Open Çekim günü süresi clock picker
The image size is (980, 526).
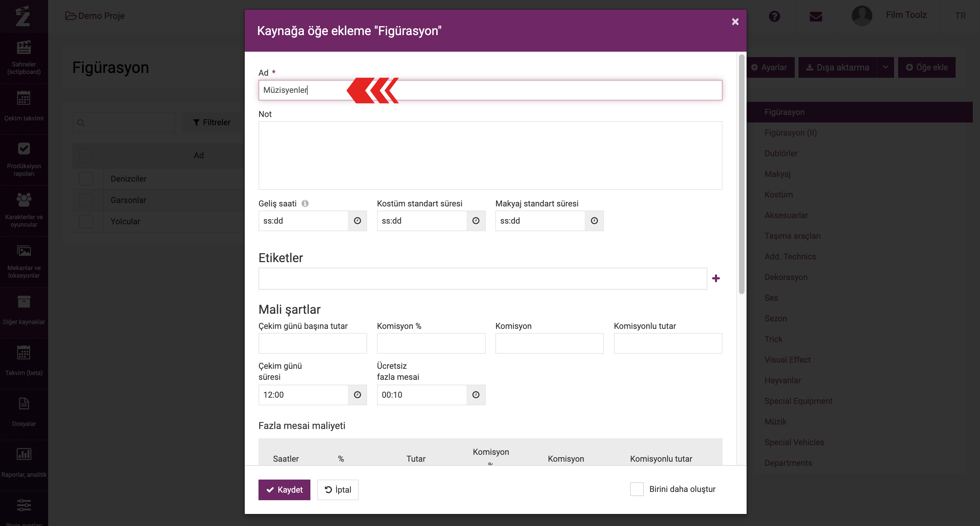coord(357,395)
